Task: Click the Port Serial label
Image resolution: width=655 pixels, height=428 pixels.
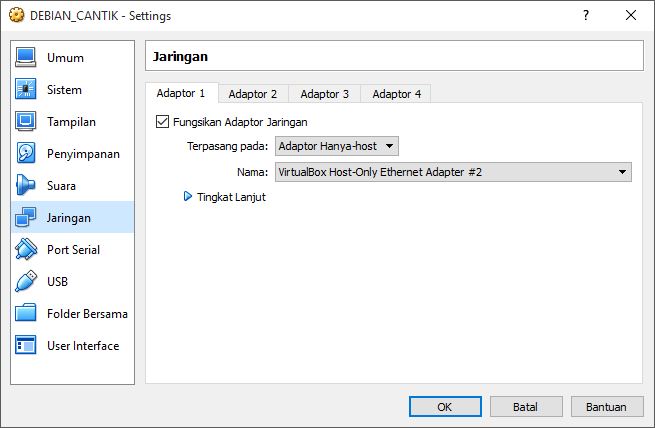Action: [x=73, y=250]
